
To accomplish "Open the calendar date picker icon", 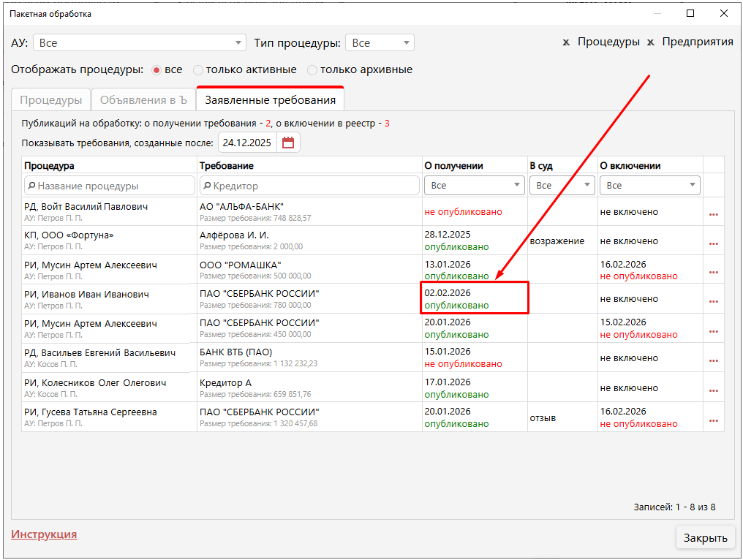I will click(288, 143).
